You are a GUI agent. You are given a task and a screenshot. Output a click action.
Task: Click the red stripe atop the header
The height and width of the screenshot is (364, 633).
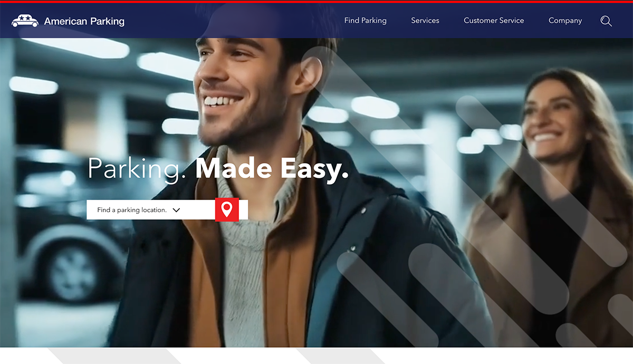316,1
